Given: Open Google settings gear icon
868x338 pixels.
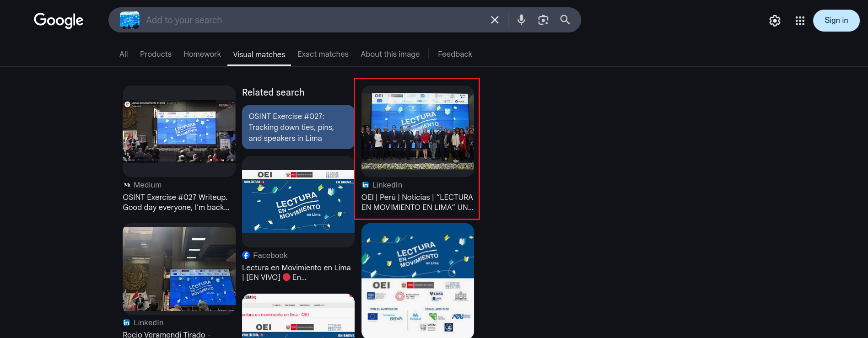Looking at the screenshot, I should (775, 21).
